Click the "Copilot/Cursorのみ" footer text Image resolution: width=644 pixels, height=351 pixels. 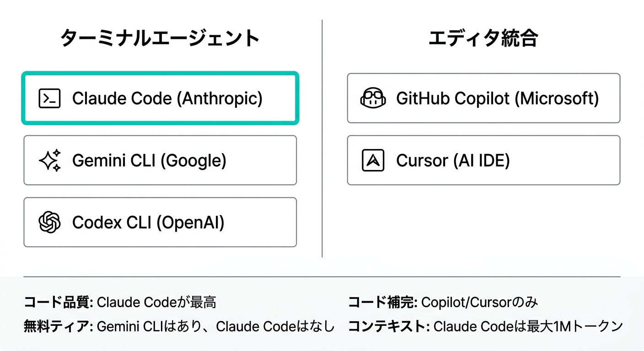479,302
